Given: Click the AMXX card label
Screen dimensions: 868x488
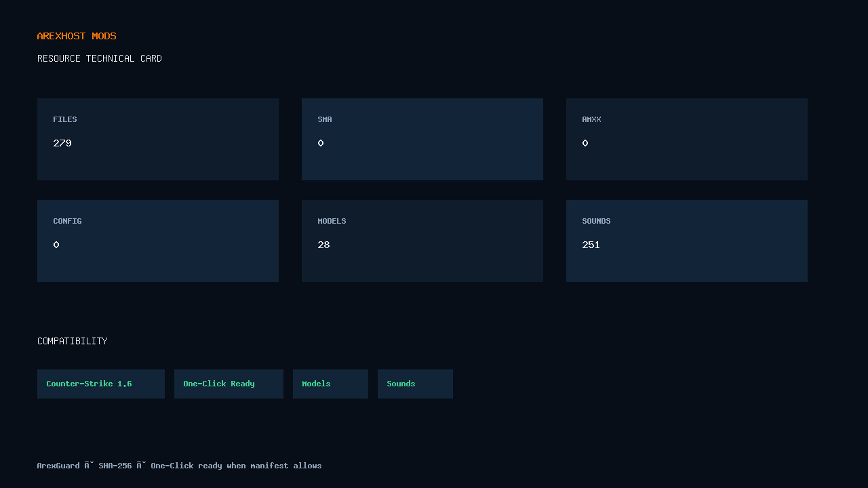Looking at the screenshot, I should point(591,119).
